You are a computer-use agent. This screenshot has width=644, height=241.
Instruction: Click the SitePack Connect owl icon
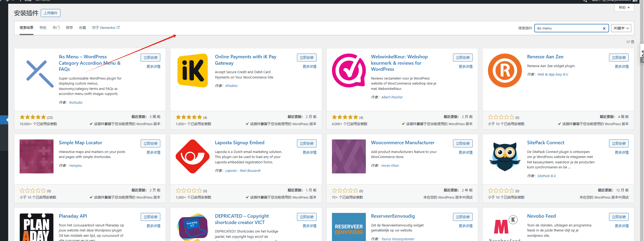click(505, 156)
